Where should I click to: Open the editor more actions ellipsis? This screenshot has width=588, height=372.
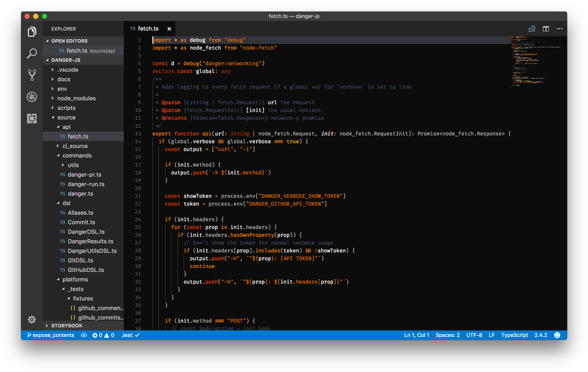coord(559,29)
